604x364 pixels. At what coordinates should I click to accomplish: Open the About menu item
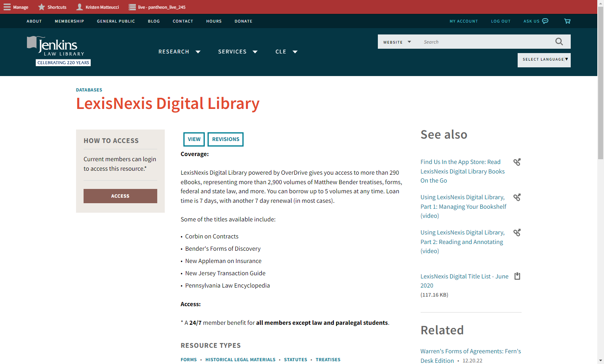click(34, 21)
